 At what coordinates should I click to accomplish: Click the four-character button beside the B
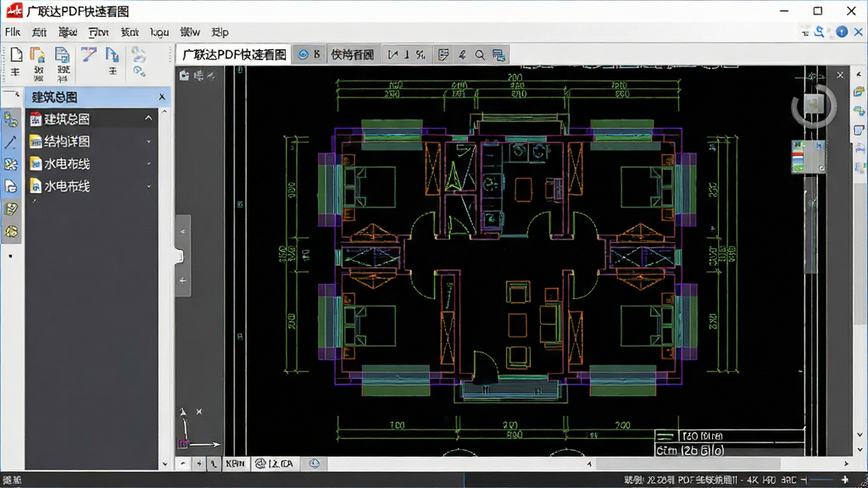[x=352, y=54]
